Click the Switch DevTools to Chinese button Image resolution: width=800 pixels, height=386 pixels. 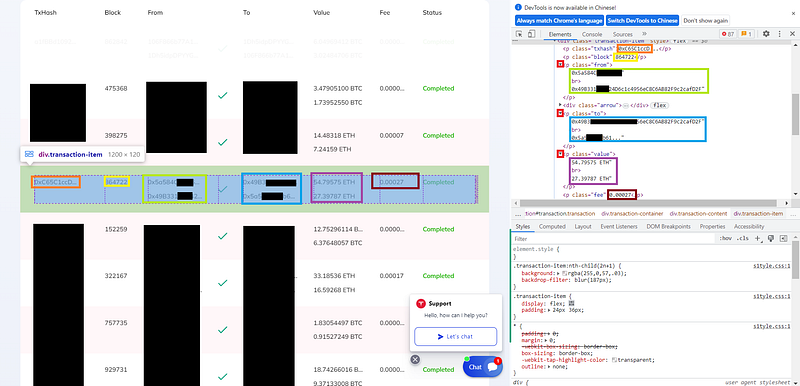coord(643,21)
